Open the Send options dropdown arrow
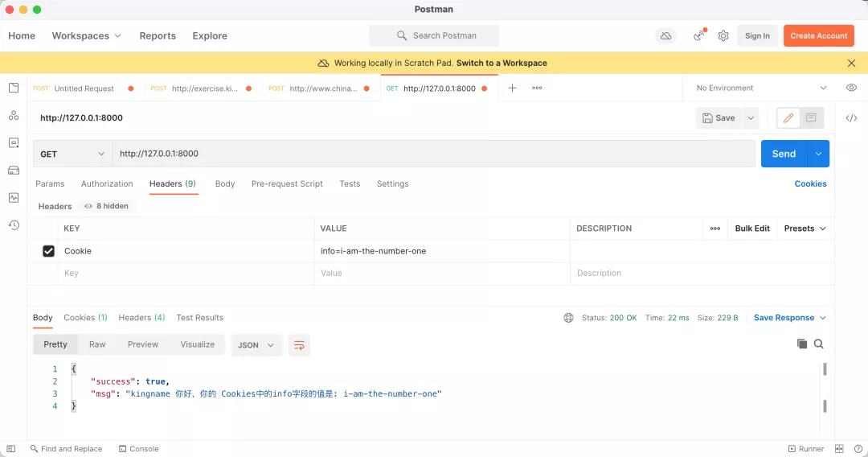 818,154
